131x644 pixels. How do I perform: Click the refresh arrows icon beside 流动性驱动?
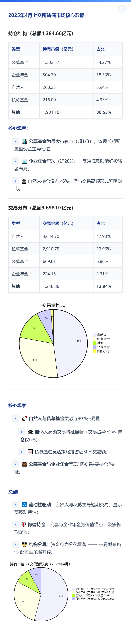[24, 505]
